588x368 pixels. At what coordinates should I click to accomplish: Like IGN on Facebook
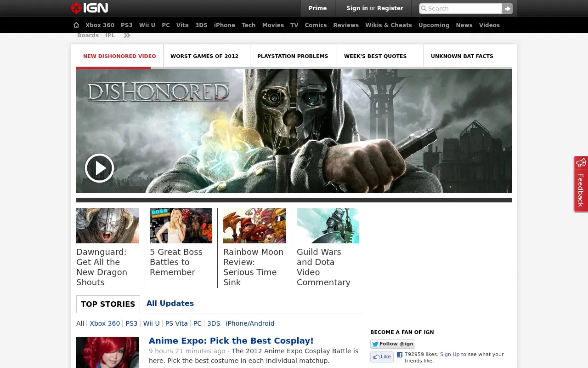click(x=382, y=357)
